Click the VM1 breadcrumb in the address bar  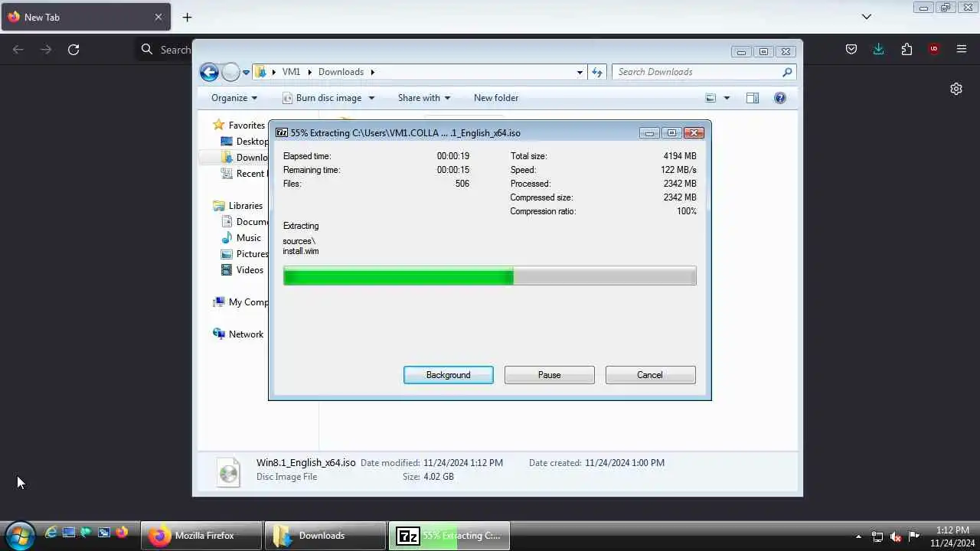(x=291, y=72)
